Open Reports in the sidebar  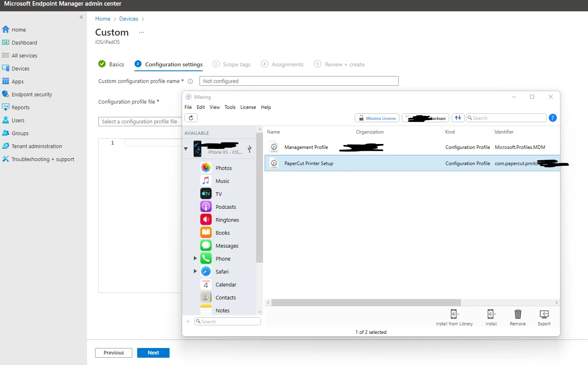tap(16, 107)
